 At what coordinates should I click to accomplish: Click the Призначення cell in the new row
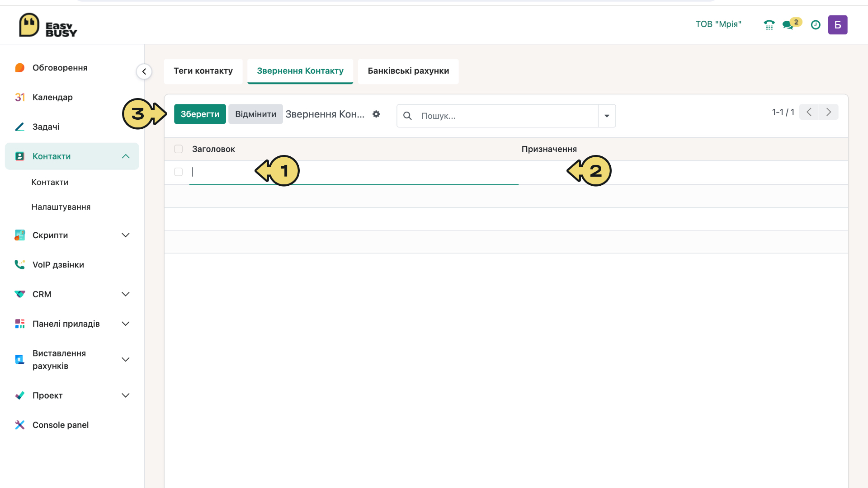point(683,172)
